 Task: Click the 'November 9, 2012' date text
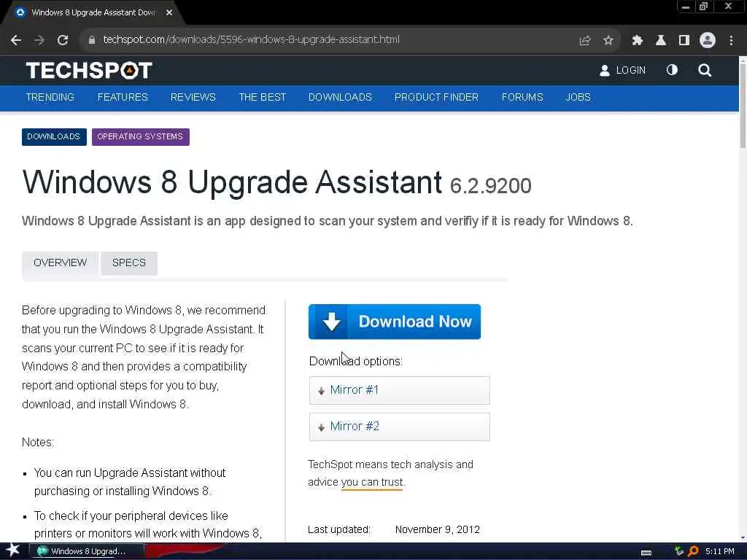click(438, 529)
